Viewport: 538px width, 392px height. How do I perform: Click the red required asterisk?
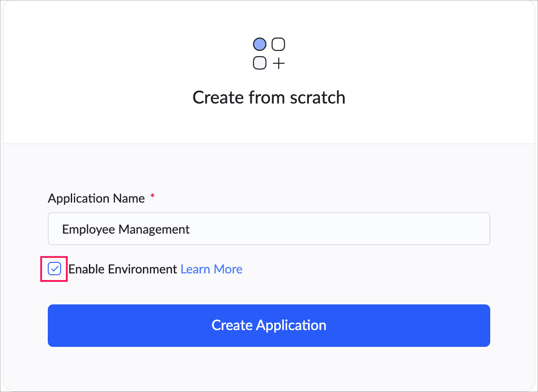[x=153, y=196]
